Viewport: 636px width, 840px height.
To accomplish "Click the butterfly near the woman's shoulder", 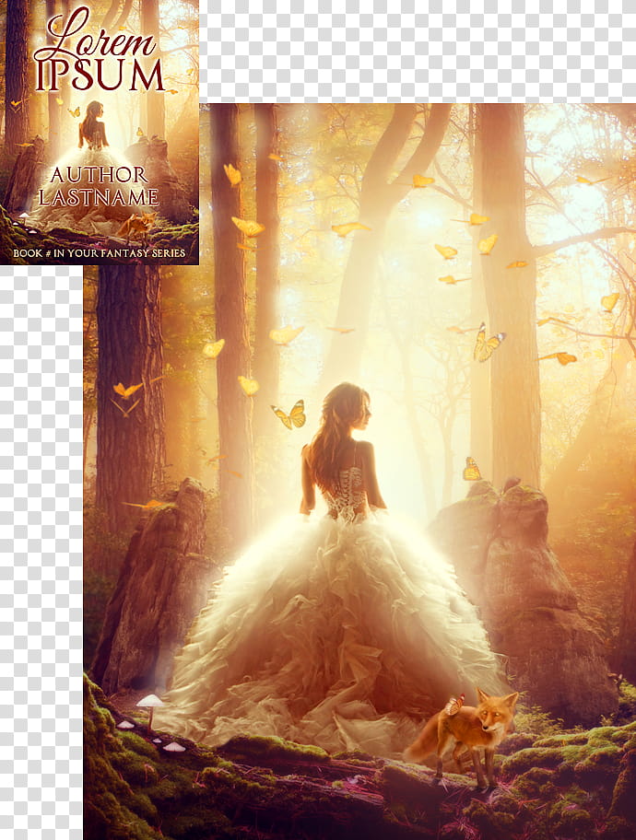I will pyautogui.click(x=289, y=415).
